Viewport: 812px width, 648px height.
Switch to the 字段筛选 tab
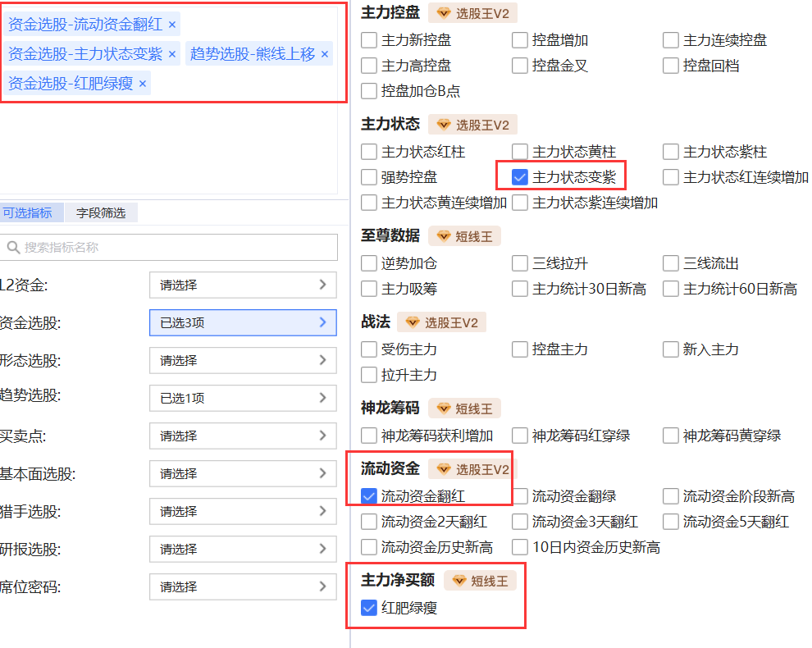[x=101, y=213]
